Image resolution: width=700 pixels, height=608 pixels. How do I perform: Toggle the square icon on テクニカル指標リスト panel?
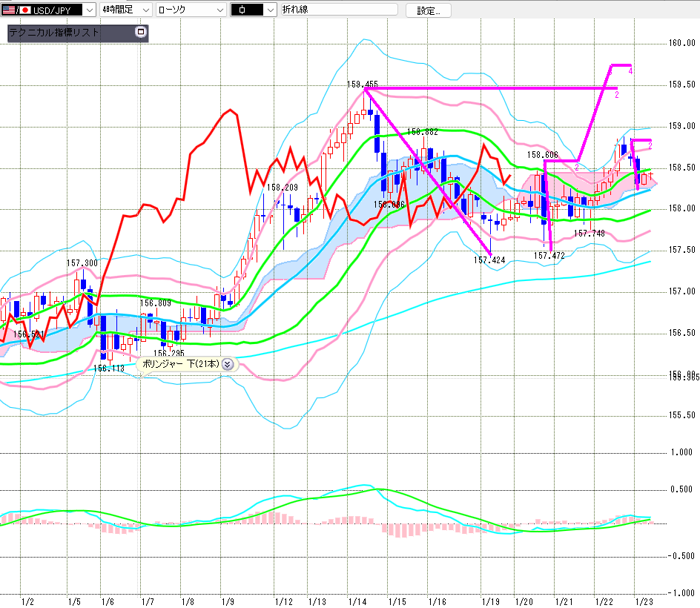[x=140, y=32]
